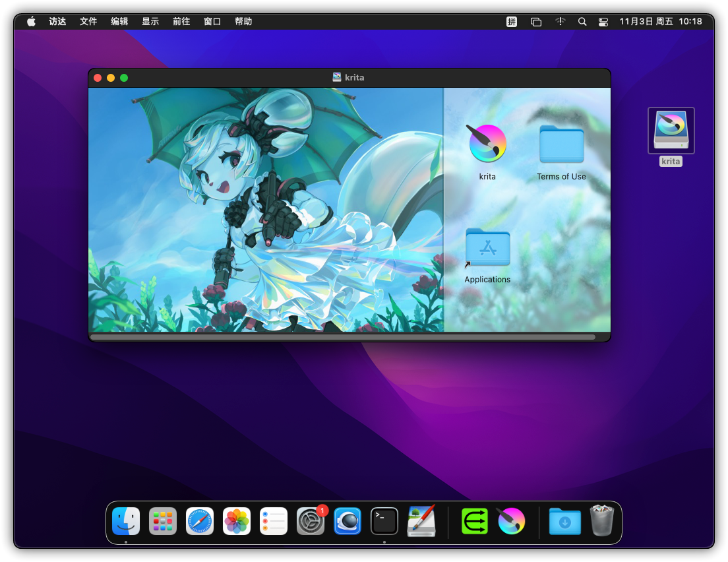This screenshot has height=562, width=728.
Task: Click the Pinyin input source icon
Action: 512,21
